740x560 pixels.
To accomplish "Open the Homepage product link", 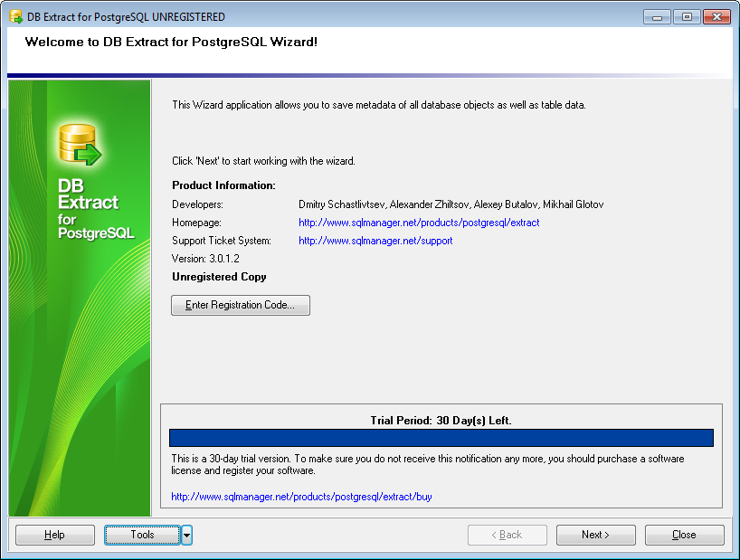I will coord(419,223).
